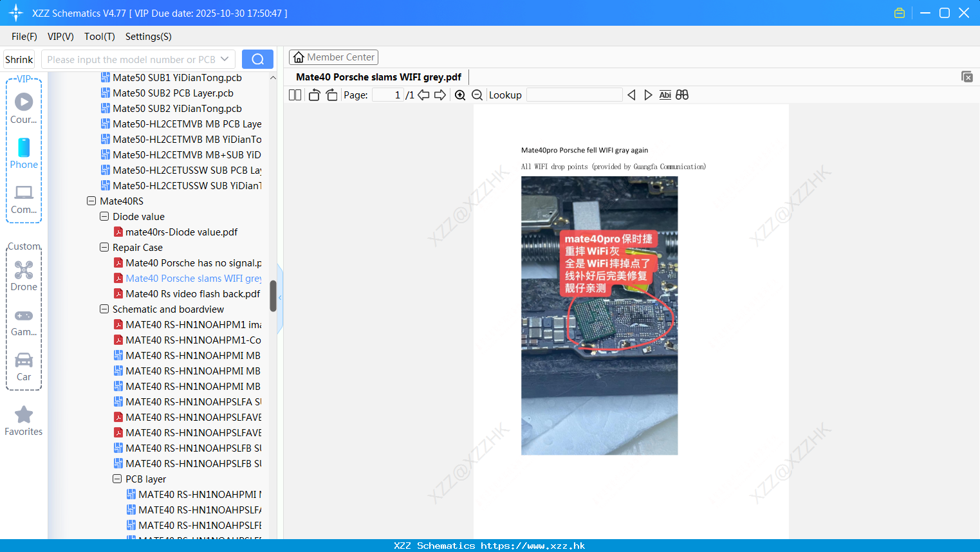This screenshot has width=980, height=552.
Task: Open MATE40 RS-HN1NOAHPM1 image file
Action: [188, 324]
